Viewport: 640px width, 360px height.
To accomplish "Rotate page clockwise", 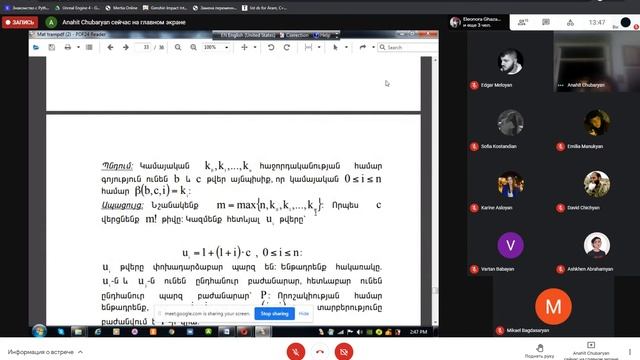I will [287, 47].
